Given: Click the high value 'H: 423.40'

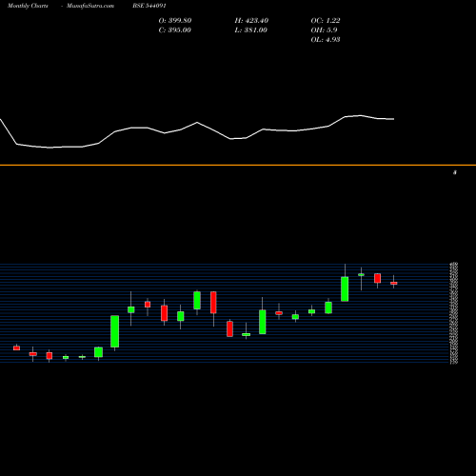Looking at the screenshot, I should (251, 21).
